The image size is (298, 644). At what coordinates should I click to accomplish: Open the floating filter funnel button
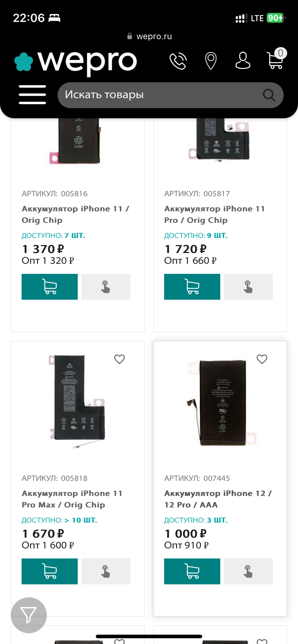[29, 615]
